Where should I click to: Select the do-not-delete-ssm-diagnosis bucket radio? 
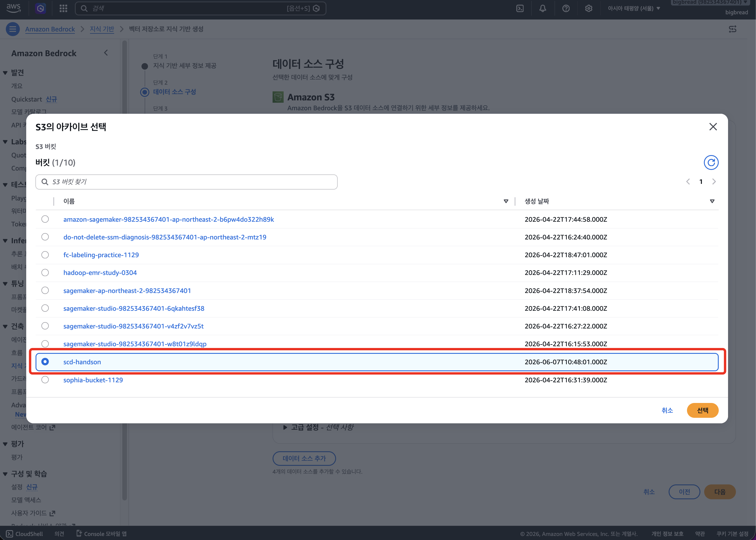pyautogui.click(x=45, y=237)
